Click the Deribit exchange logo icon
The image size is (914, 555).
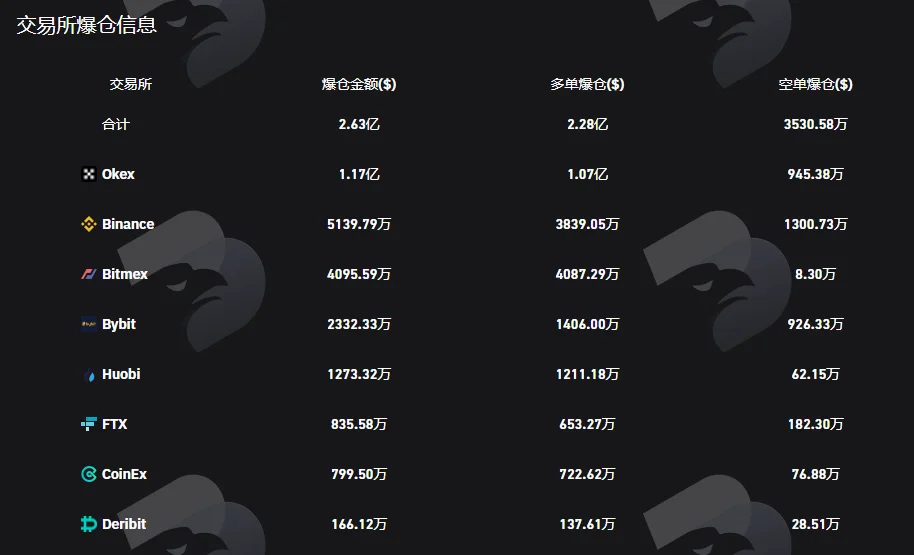coord(89,524)
